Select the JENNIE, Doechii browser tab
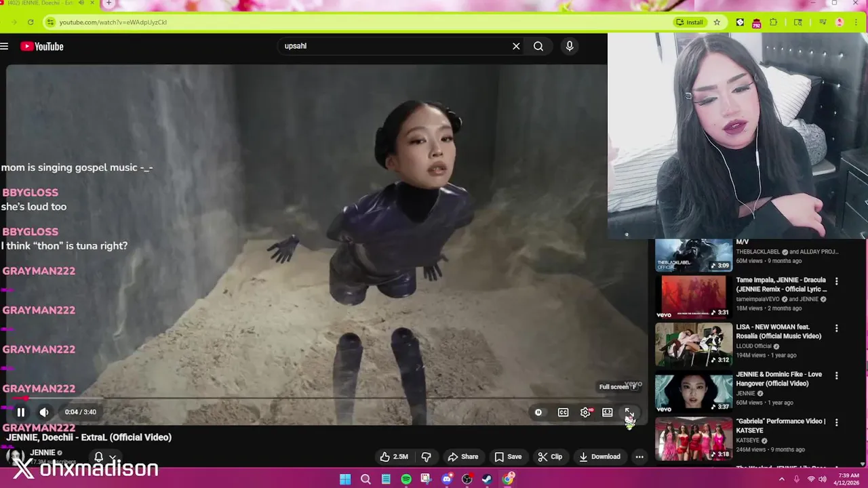This screenshot has height=488, width=868. click(47, 3)
